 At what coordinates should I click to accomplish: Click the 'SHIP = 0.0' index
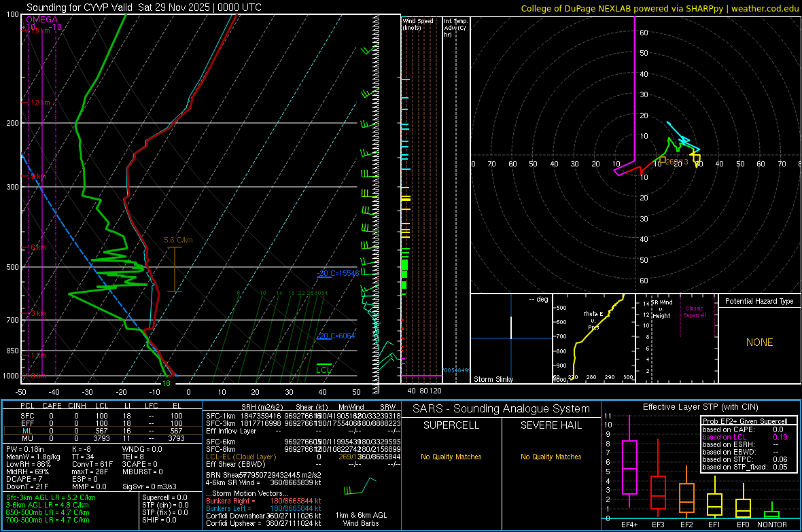click(x=159, y=520)
